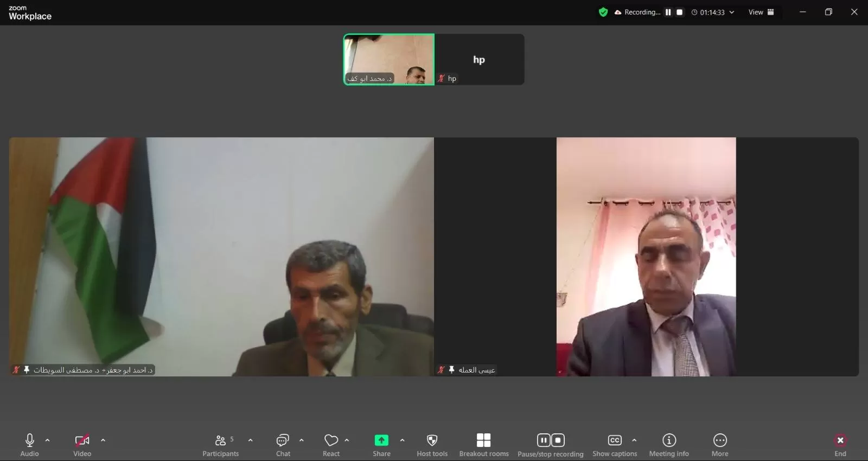Toggle Show captions
Viewport: 868px width, 461px height.
pos(614,445)
